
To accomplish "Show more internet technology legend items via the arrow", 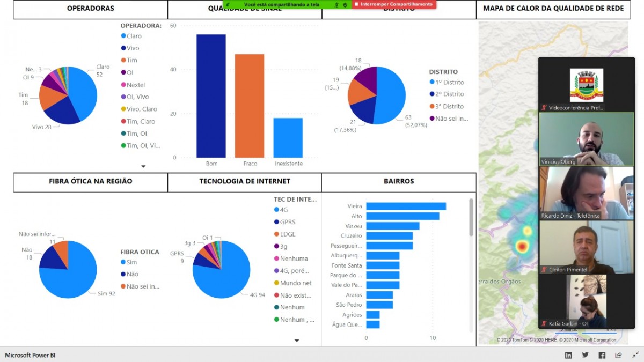I will [x=297, y=340].
